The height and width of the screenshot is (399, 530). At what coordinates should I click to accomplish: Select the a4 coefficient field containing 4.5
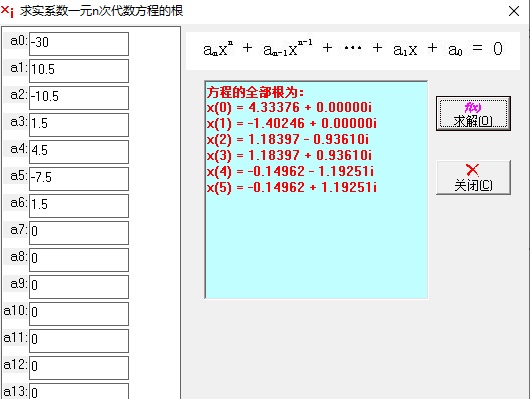click(x=79, y=152)
